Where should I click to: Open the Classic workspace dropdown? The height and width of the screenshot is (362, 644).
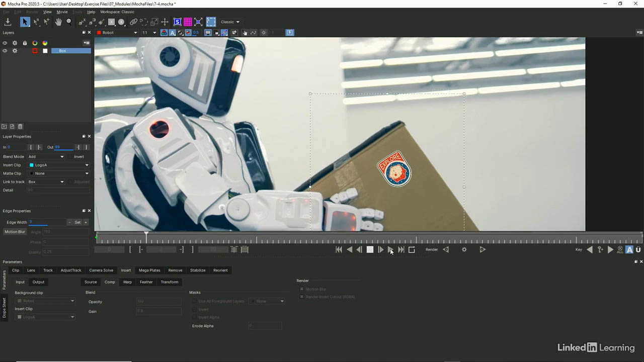(x=230, y=22)
